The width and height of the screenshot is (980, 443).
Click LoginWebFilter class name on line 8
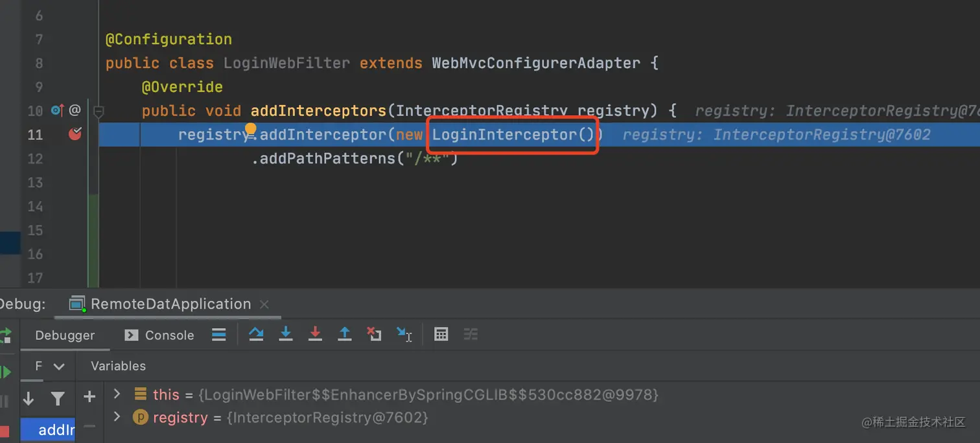[x=286, y=63]
